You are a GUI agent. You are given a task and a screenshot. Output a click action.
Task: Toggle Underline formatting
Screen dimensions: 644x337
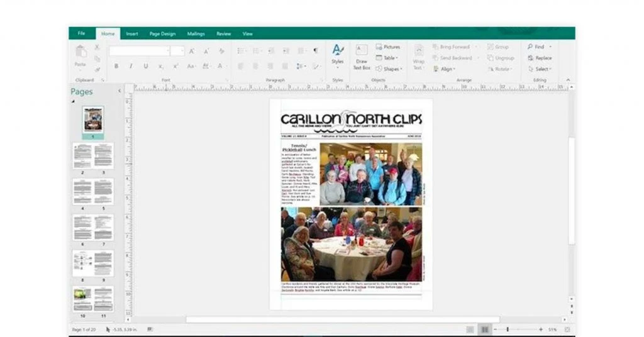tap(146, 66)
